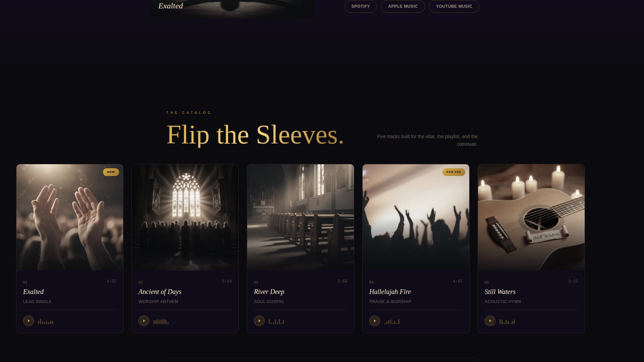Image resolution: width=644 pixels, height=362 pixels.
Task: Play the track Hallelujah Fire
Action: click(x=375, y=321)
